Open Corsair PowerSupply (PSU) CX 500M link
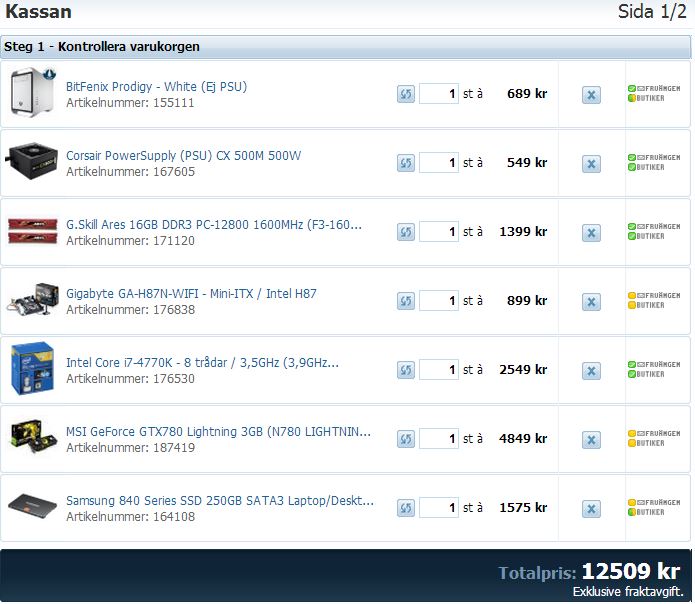This screenshot has height=604, width=695. click(184, 156)
